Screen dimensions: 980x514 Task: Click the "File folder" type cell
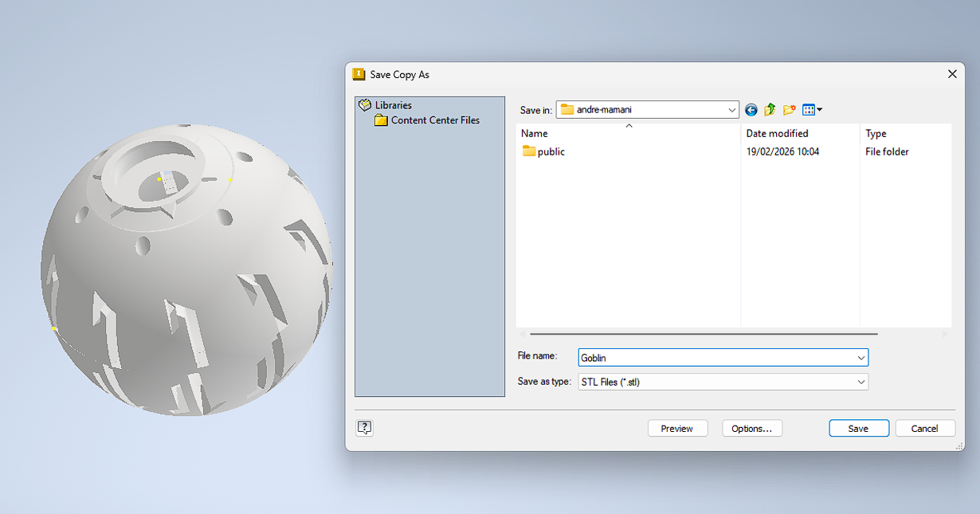[x=887, y=151]
